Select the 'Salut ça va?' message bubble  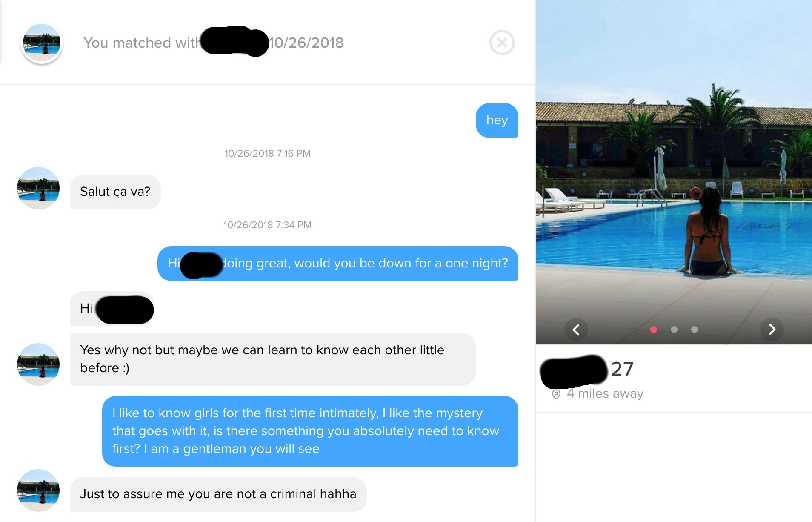115,192
